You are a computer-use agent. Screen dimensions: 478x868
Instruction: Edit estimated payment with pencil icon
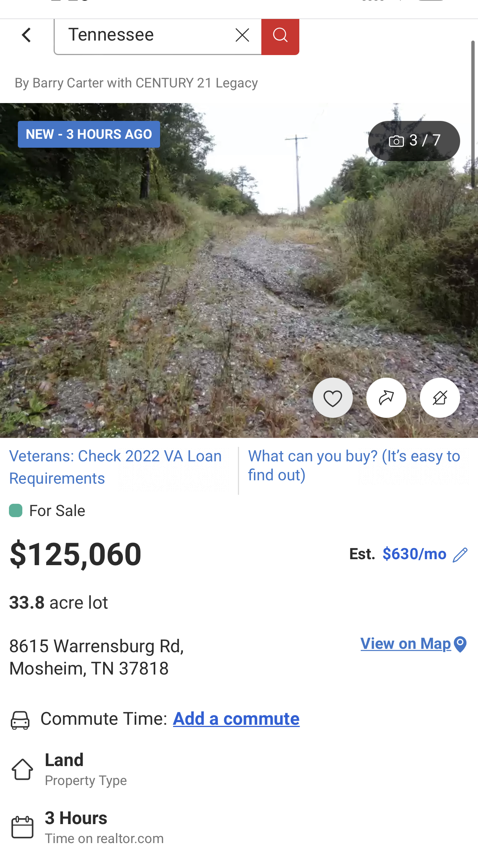click(460, 555)
